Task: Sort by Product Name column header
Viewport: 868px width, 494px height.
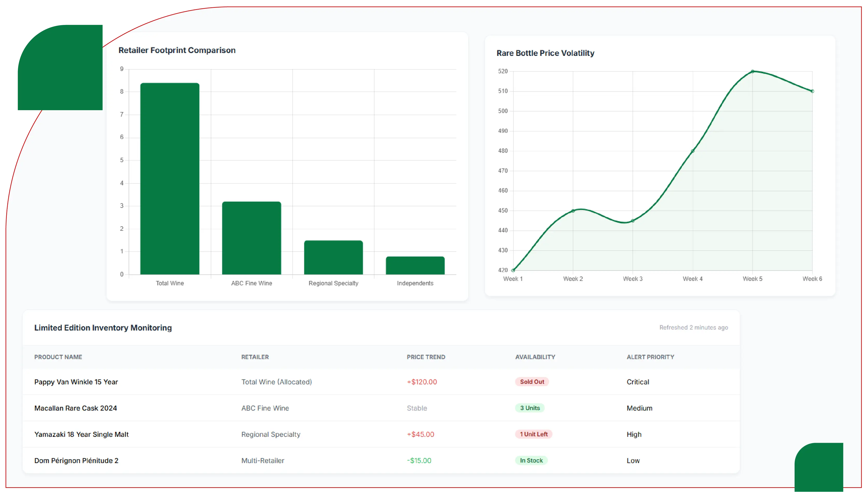Action: tap(58, 357)
